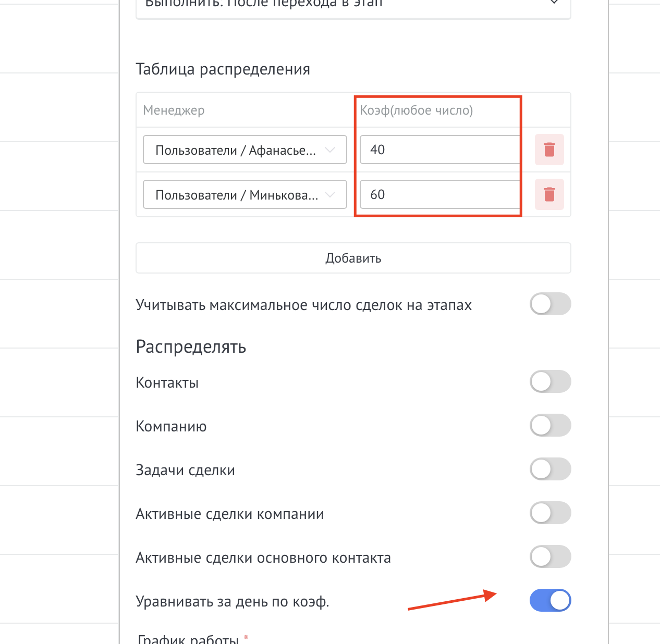
Task: Toggle Активные сделки компании on
Action: point(550,513)
